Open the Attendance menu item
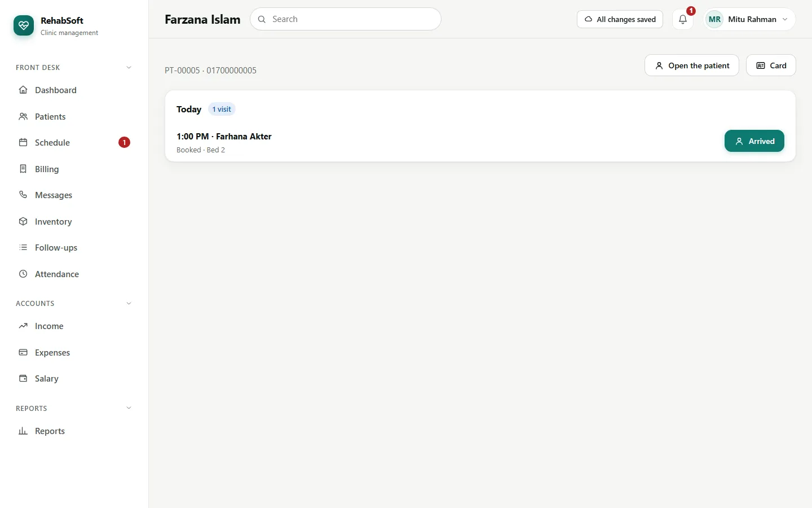The image size is (812, 508). tap(74, 274)
